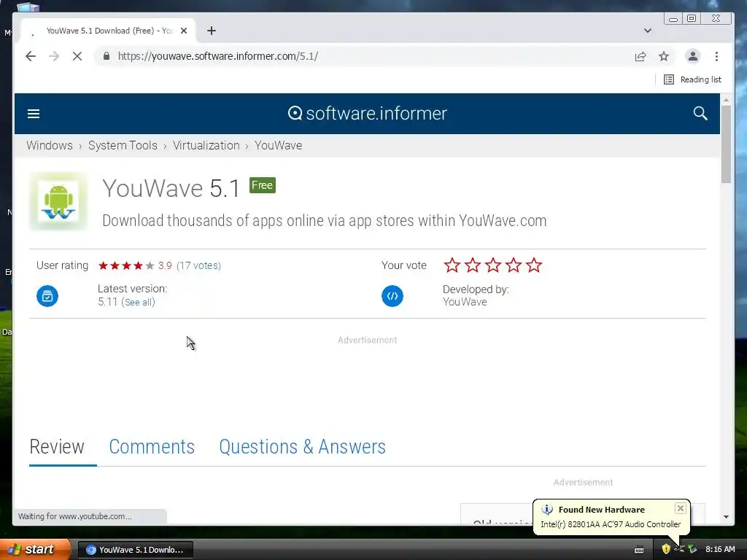Close the Found New Hardware balloon

681,508
